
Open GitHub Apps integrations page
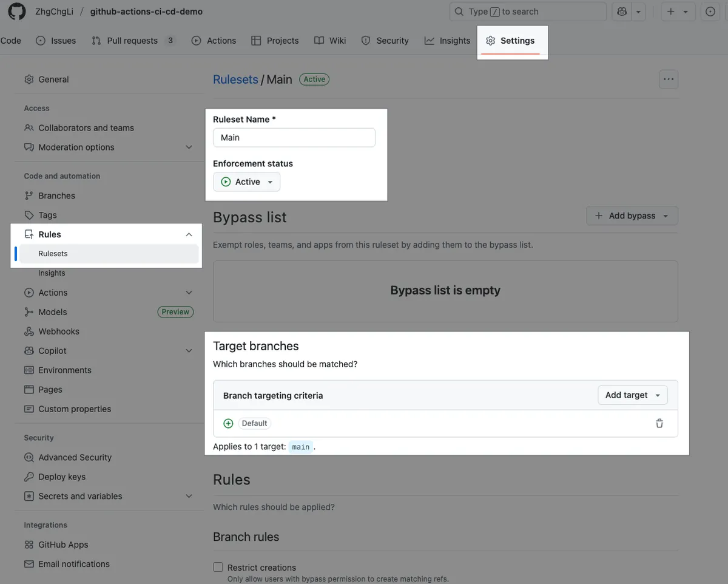[63, 545]
